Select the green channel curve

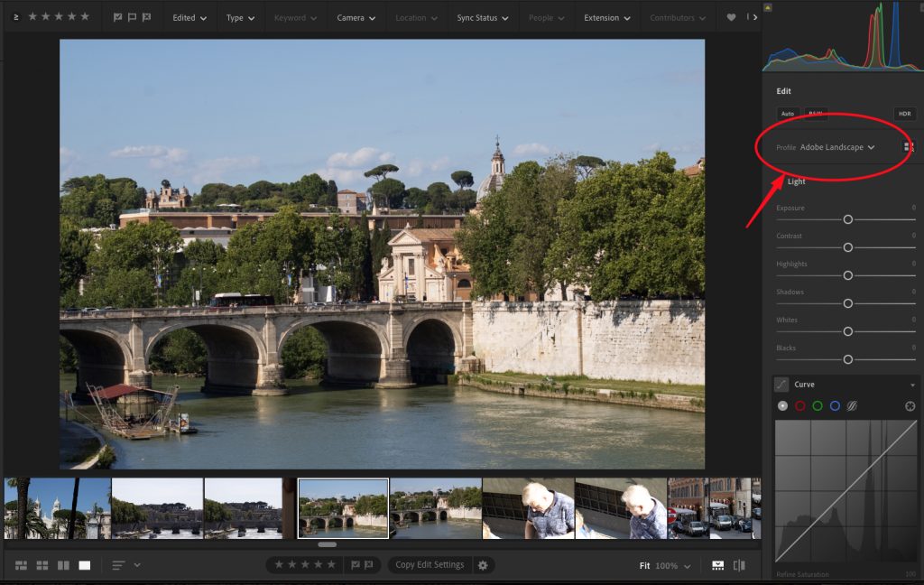click(x=817, y=406)
